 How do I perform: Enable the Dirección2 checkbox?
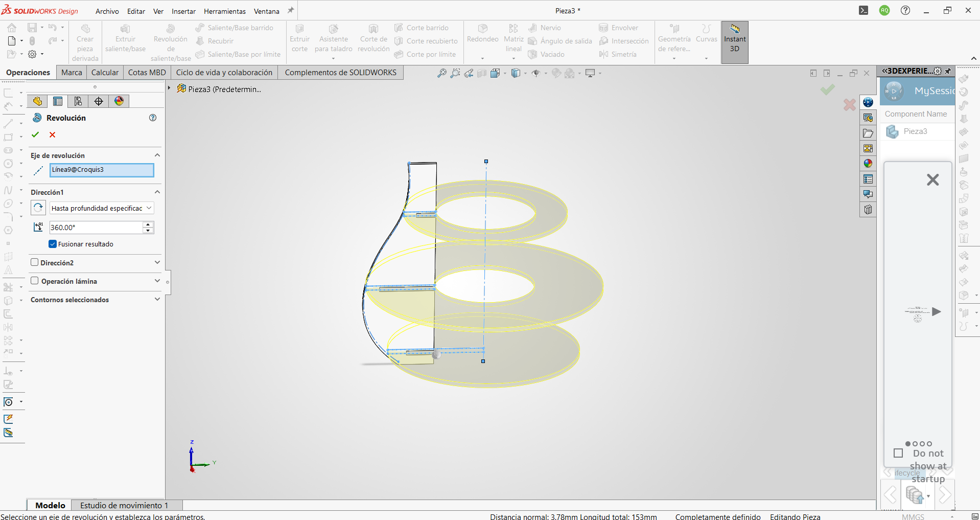tap(35, 262)
